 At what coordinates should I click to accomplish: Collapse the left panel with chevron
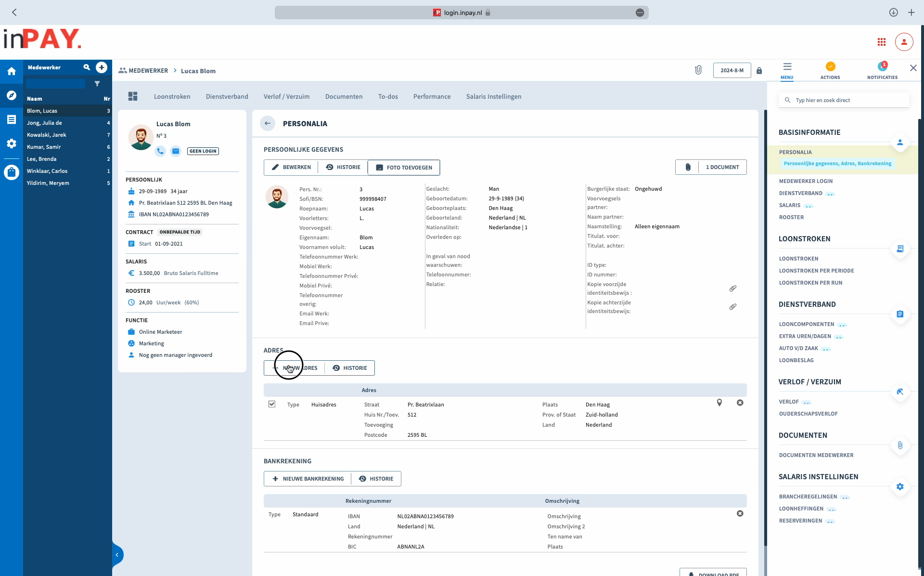click(x=117, y=555)
